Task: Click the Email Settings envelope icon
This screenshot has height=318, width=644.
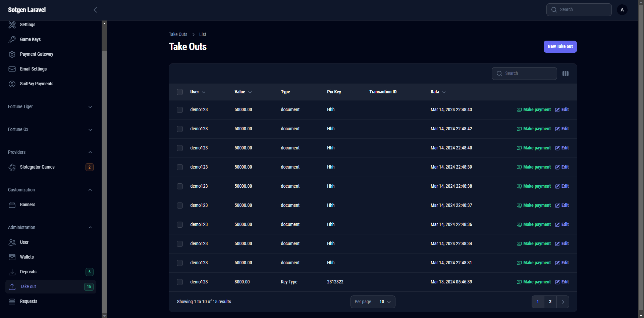Action: click(12, 69)
